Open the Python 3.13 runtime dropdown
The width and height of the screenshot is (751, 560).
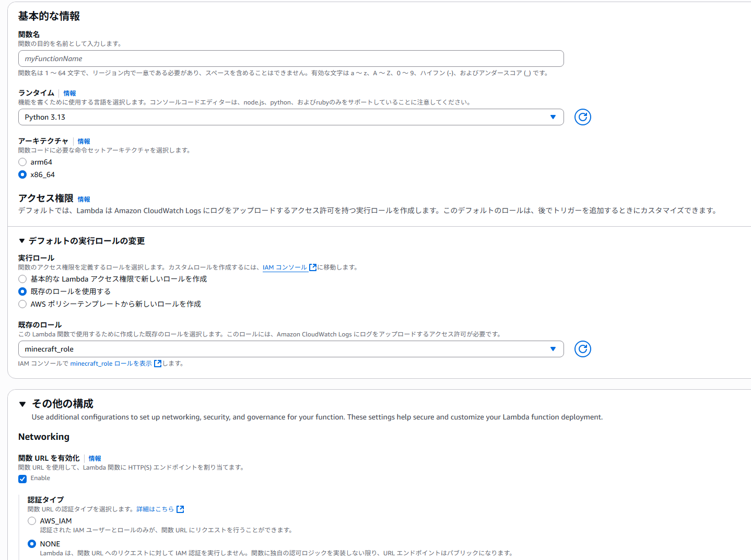291,117
